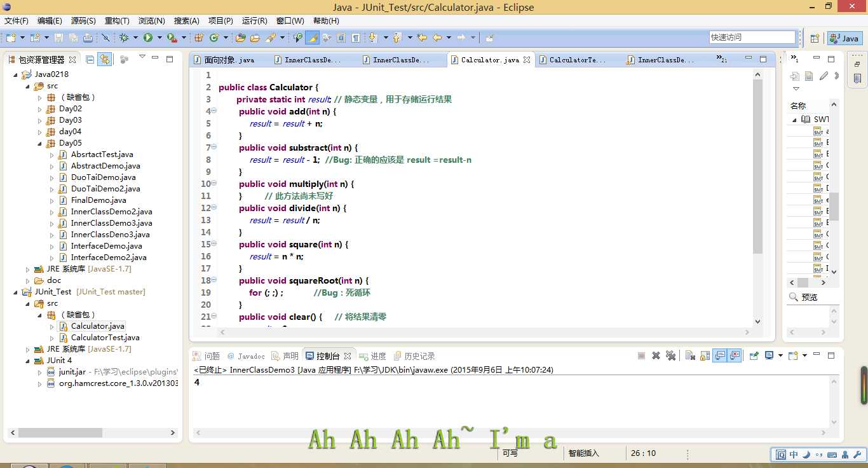Click the New Java Class icon
Screen dimensions: 868x468
tap(214, 38)
